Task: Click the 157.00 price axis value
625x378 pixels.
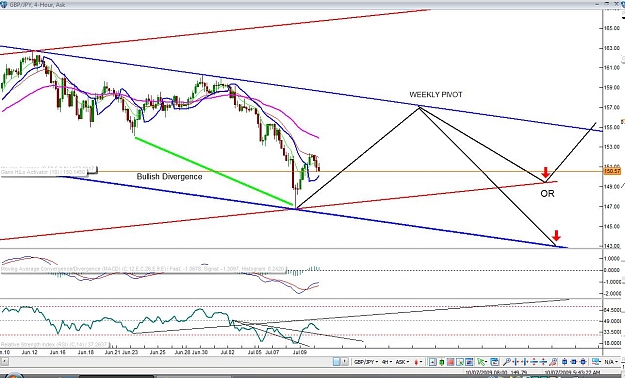Action: click(613, 107)
